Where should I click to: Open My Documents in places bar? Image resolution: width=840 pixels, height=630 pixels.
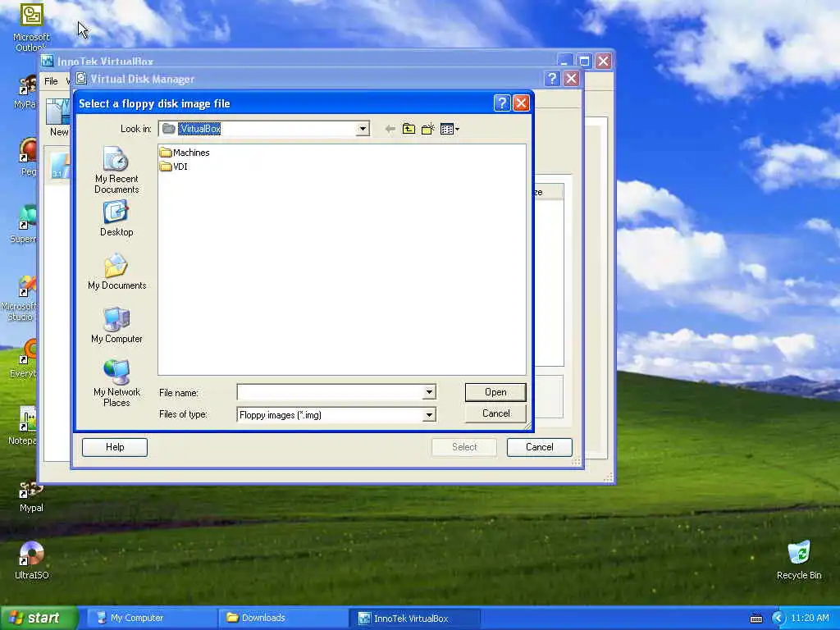[x=116, y=272]
